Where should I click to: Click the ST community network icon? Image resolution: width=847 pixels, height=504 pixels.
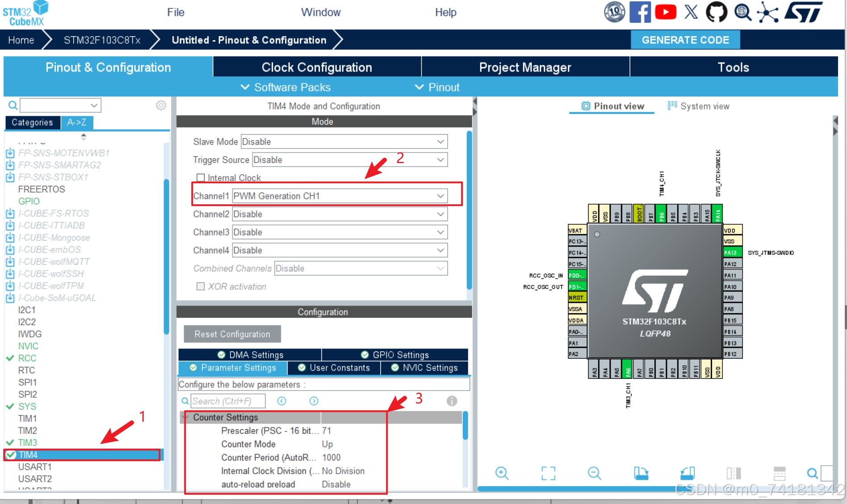tap(767, 12)
